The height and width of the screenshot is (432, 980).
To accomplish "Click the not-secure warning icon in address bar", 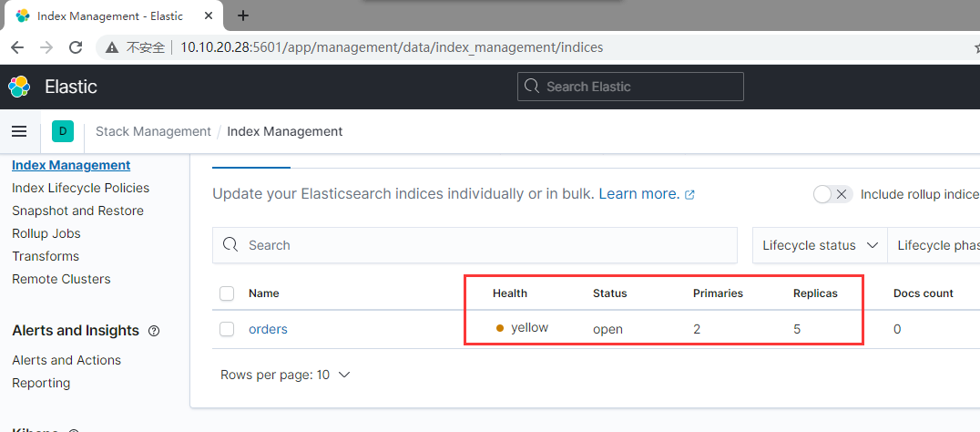I will point(112,46).
